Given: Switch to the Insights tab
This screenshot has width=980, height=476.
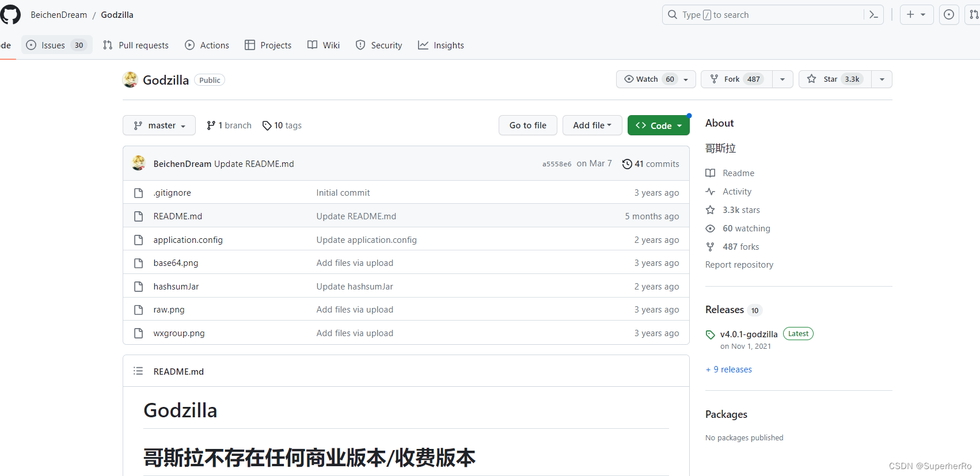Looking at the screenshot, I should [x=441, y=45].
